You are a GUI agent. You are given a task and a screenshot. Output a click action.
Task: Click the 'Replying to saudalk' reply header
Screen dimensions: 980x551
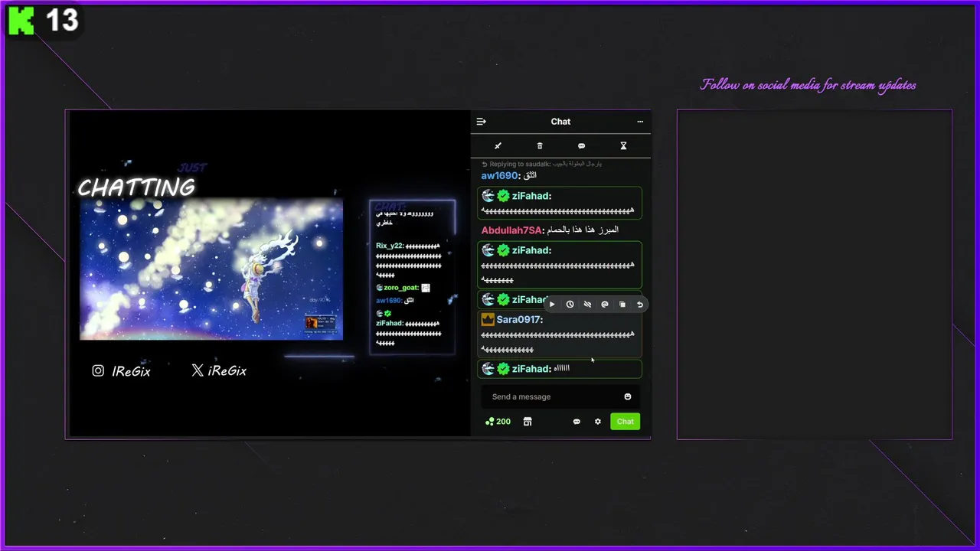[x=541, y=164]
